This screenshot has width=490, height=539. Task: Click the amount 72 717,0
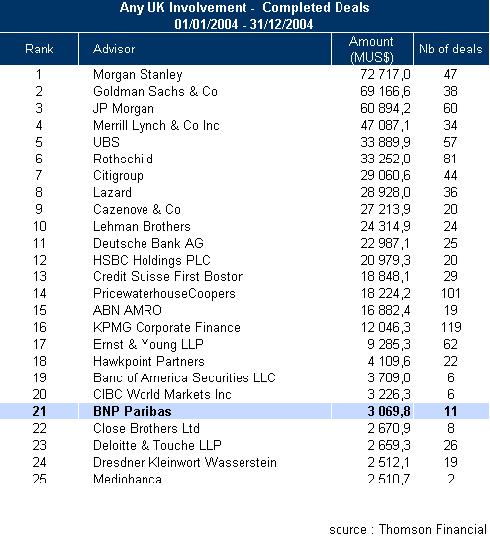point(385,75)
